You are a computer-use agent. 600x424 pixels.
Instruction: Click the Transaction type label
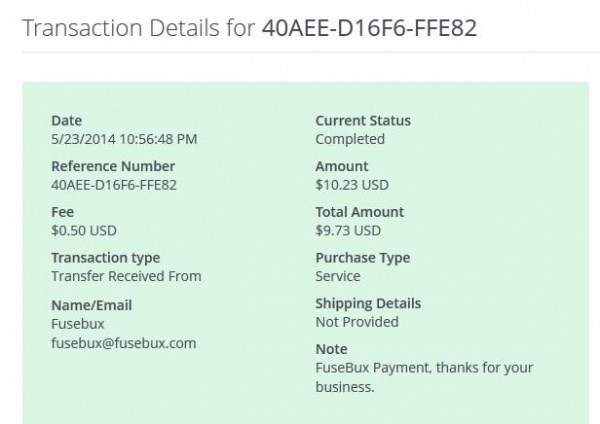(105, 258)
